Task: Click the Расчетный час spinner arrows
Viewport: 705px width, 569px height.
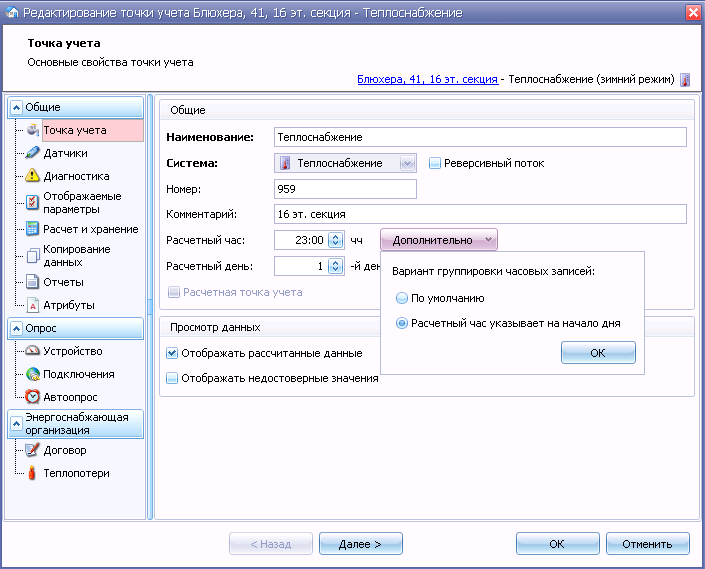Action: tap(335, 240)
